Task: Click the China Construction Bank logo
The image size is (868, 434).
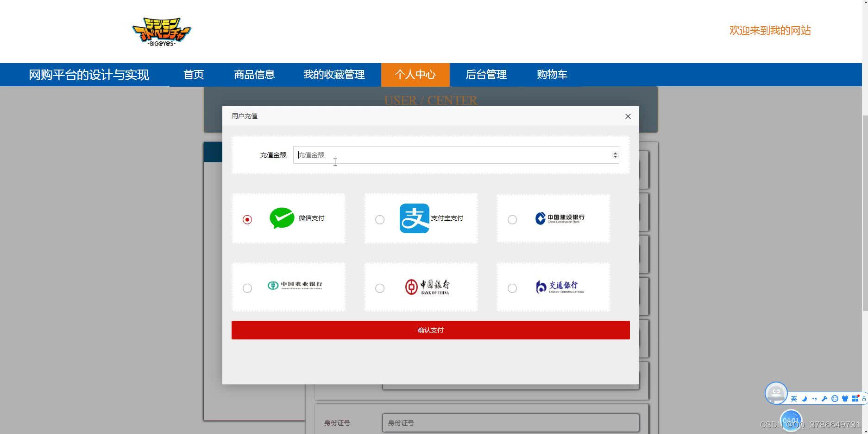Action: tap(560, 218)
